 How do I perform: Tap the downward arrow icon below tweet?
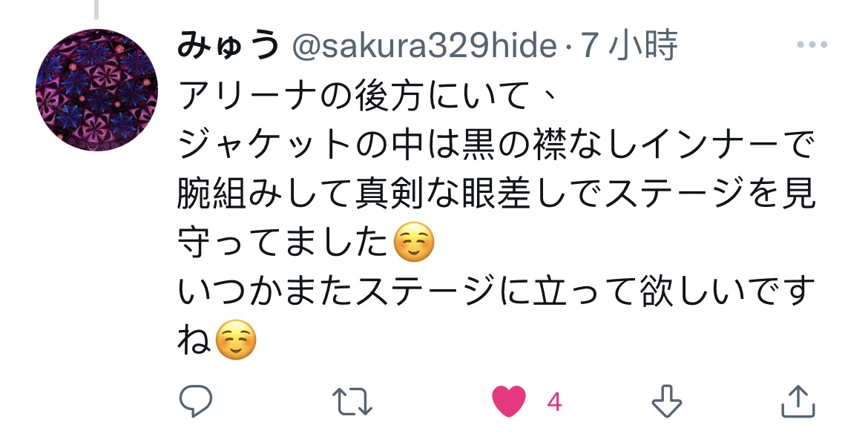[x=666, y=400]
